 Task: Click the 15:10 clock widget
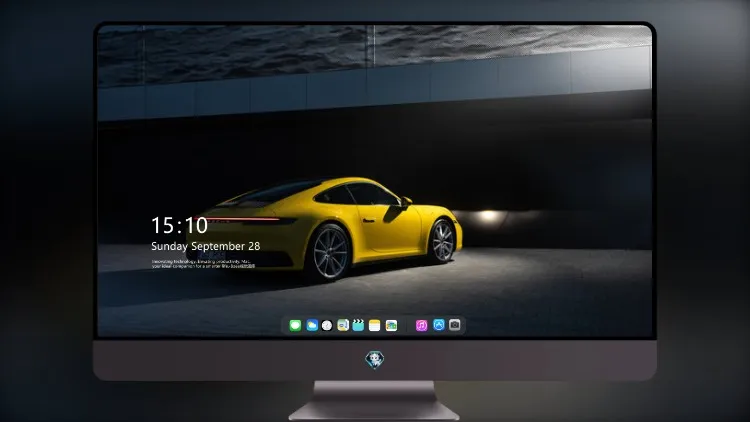pos(179,225)
